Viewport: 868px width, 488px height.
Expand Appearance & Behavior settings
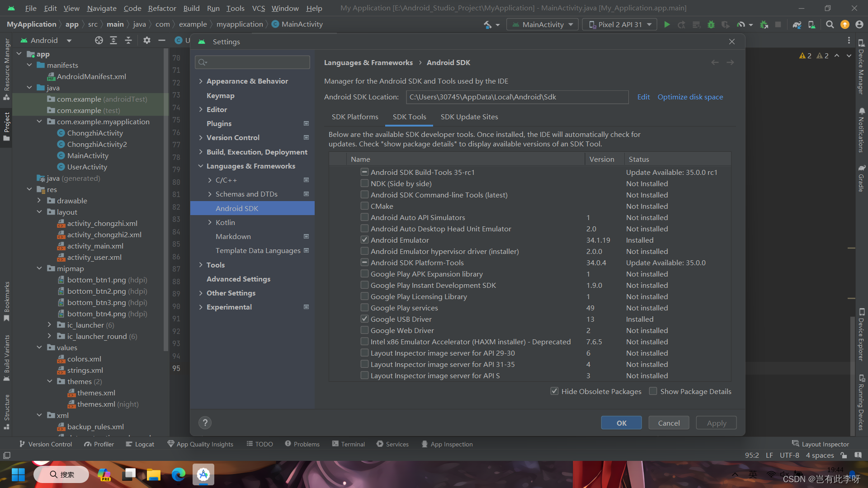201,81
